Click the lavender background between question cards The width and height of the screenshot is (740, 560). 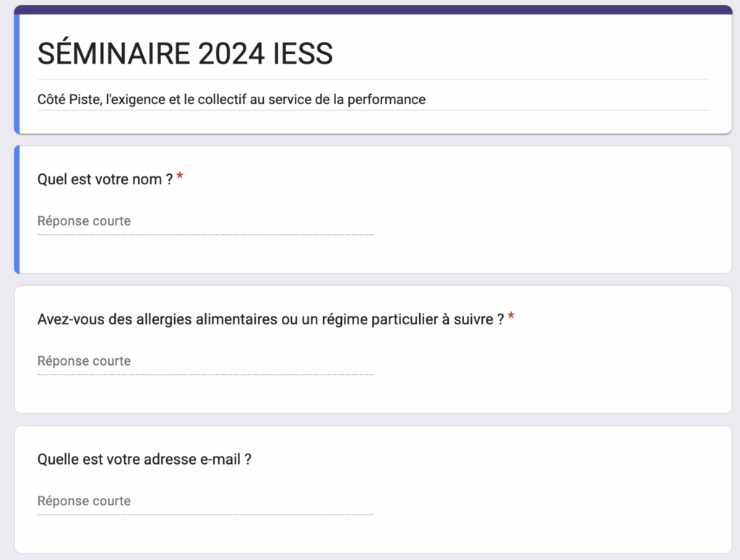(x=373, y=280)
